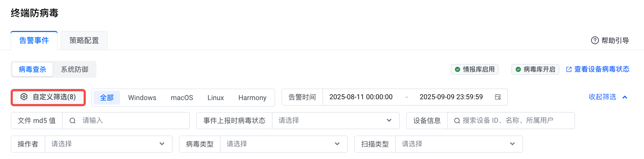Click the search icon in 文件 md5 值
The image size is (644, 159).
click(72, 121)
